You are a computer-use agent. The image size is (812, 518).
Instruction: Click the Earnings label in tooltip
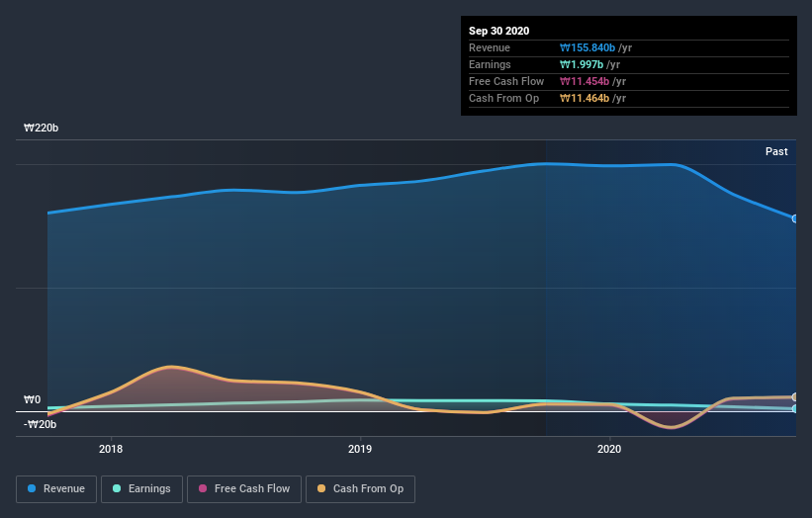490,64
